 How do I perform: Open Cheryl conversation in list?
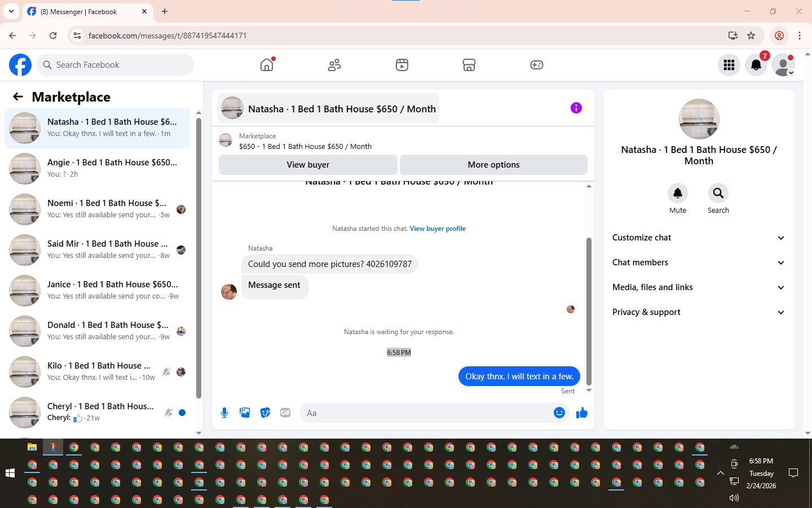[97, 413]
